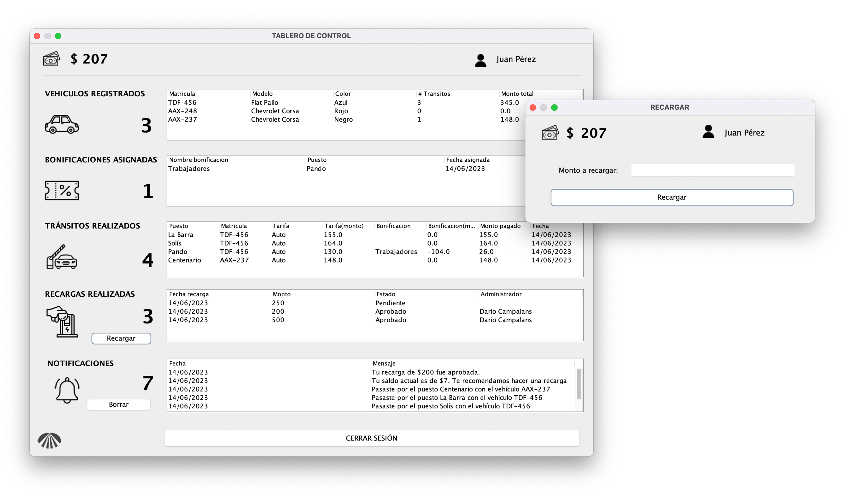Select the La Barra transit row

[x=375, y=235]
